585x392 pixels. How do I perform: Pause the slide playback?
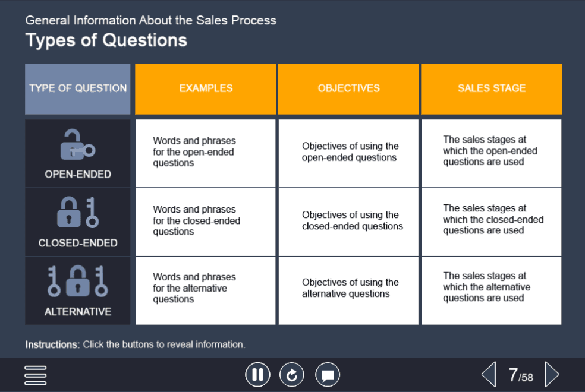click(257, 375)
